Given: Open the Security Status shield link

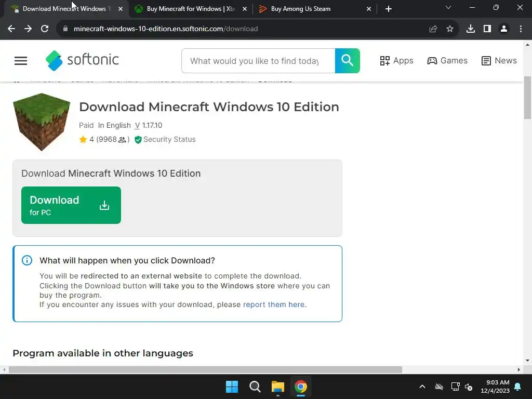Looking at the screenshot, I should click(x=165, y=139).
